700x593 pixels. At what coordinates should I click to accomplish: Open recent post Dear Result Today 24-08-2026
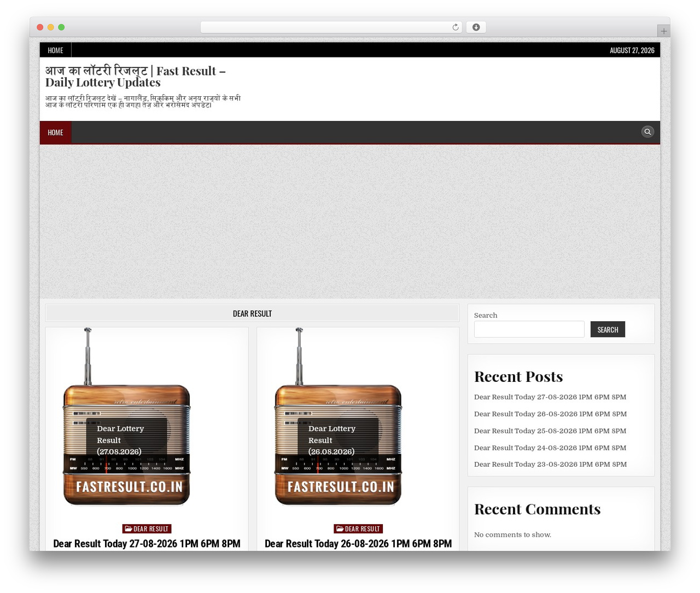550,448
